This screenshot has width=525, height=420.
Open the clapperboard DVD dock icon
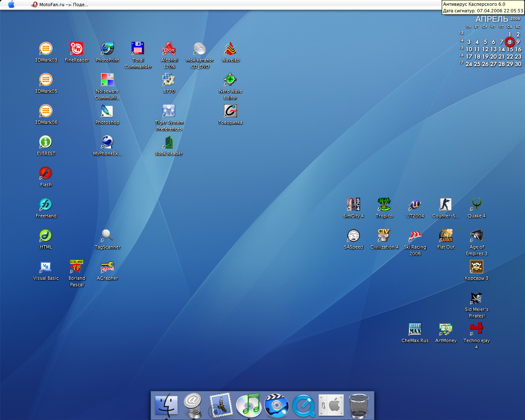276,405
